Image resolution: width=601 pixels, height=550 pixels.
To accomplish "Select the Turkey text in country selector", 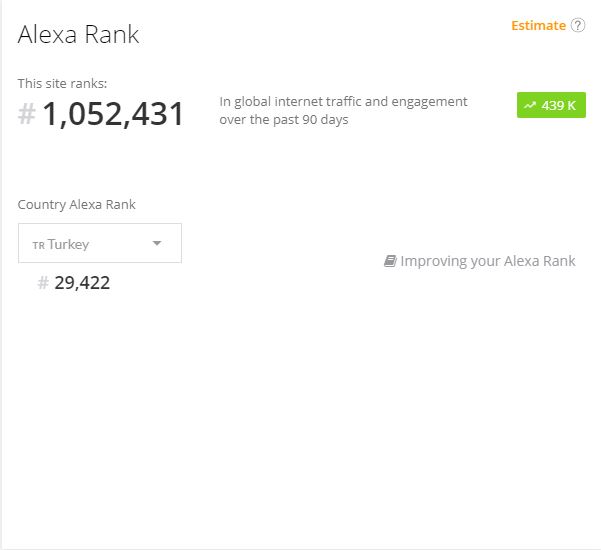I will click(69, 244).
